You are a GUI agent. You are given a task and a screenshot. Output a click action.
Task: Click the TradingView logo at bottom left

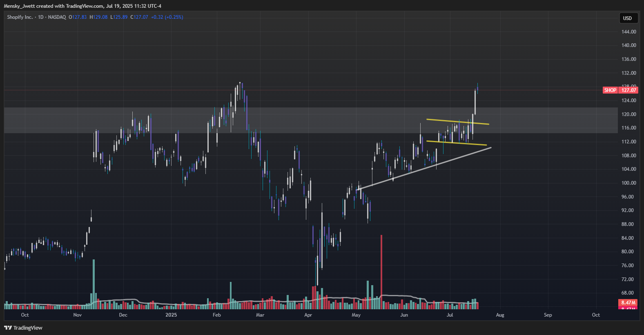(23, 328)
